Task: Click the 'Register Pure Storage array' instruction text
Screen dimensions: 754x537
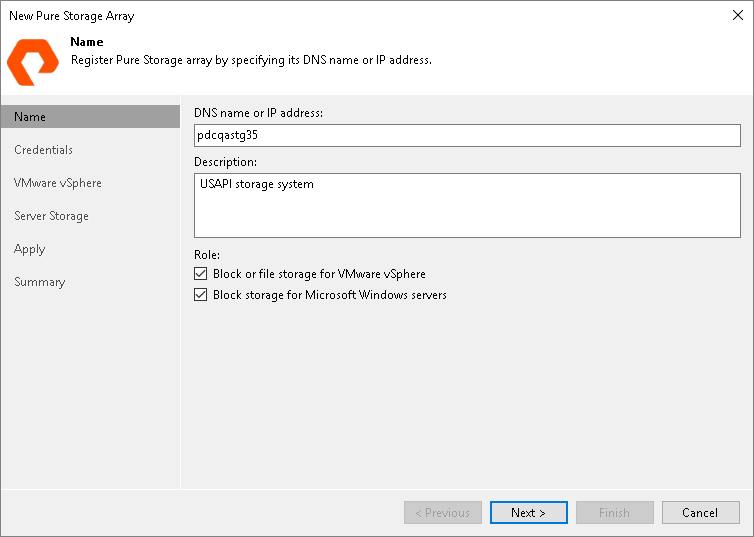Action: (251, 60)
